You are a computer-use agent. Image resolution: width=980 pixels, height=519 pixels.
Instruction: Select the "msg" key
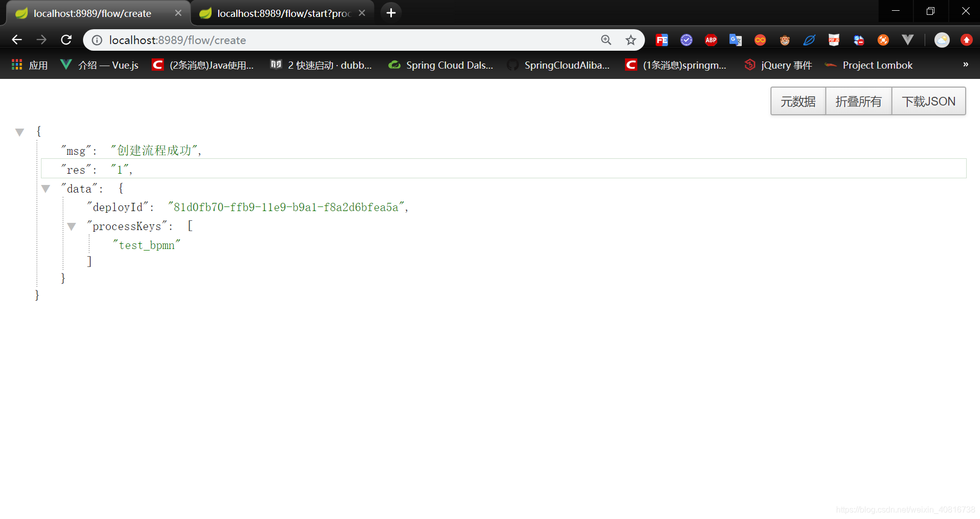click(x=76, y=151)
